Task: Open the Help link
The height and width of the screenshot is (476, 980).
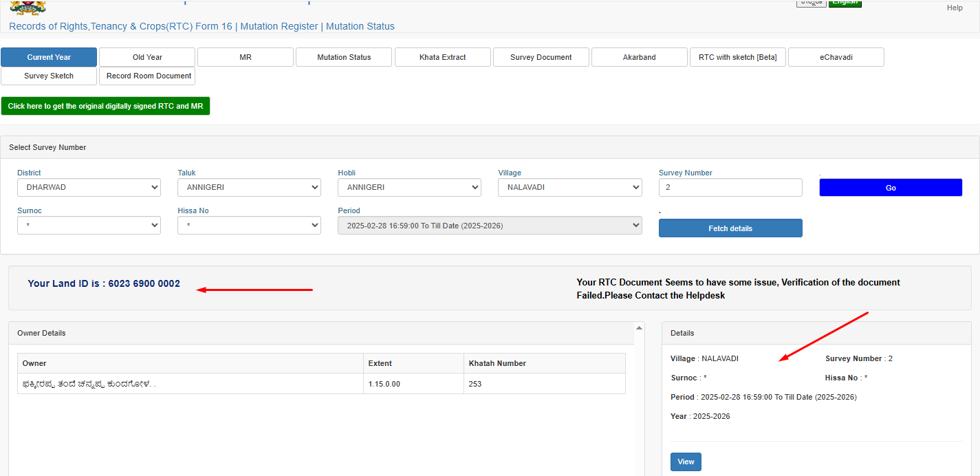Action: [955, 8]
